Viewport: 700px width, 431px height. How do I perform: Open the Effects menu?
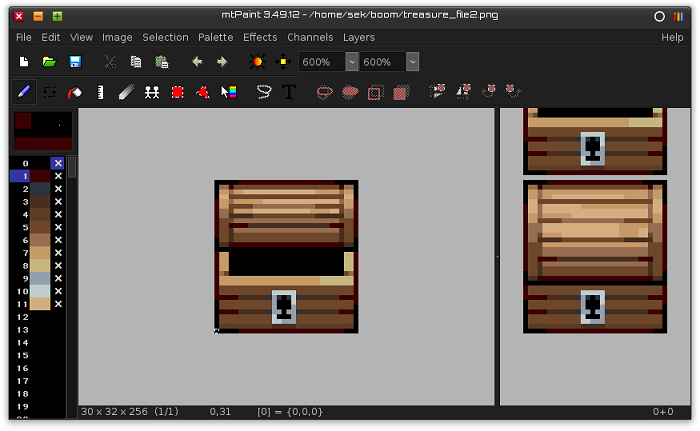[x=260, y=37]
